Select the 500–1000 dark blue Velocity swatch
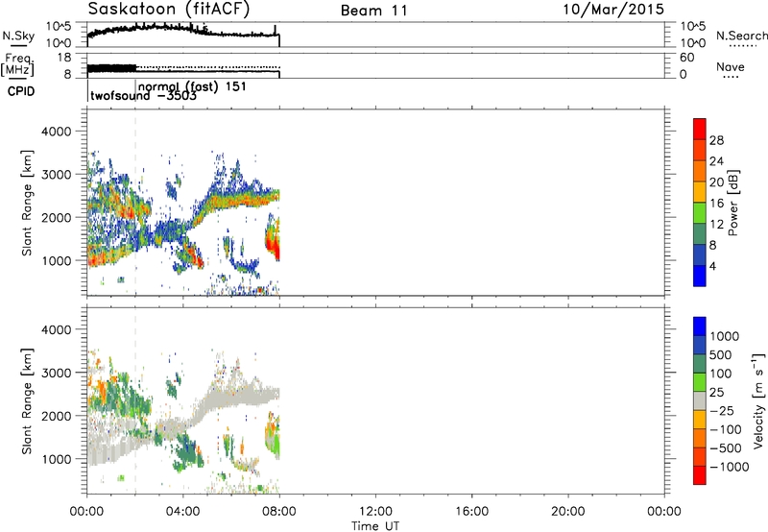Screen dimensions: 768x532 (x=700, y=346)
